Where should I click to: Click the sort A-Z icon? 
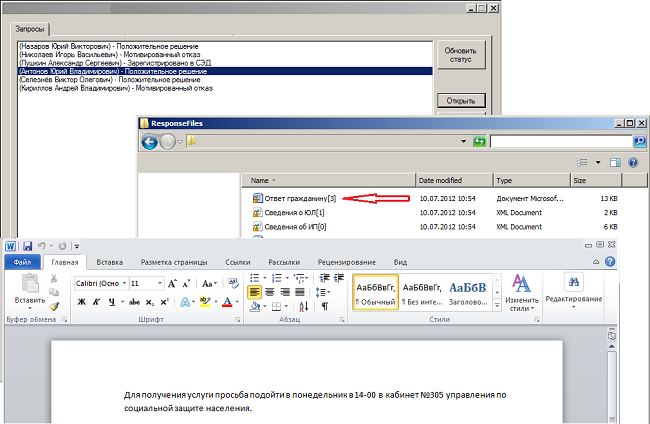[303, 306]
